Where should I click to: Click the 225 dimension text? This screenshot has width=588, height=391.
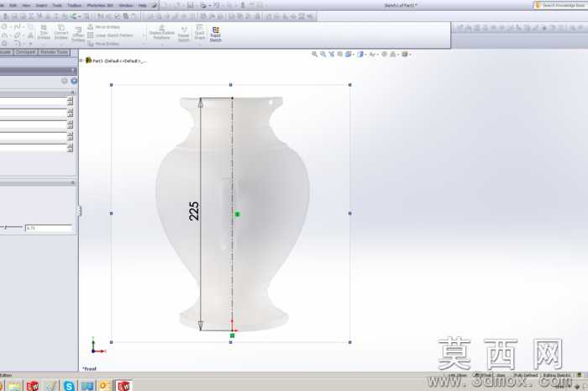coord(194,211)
